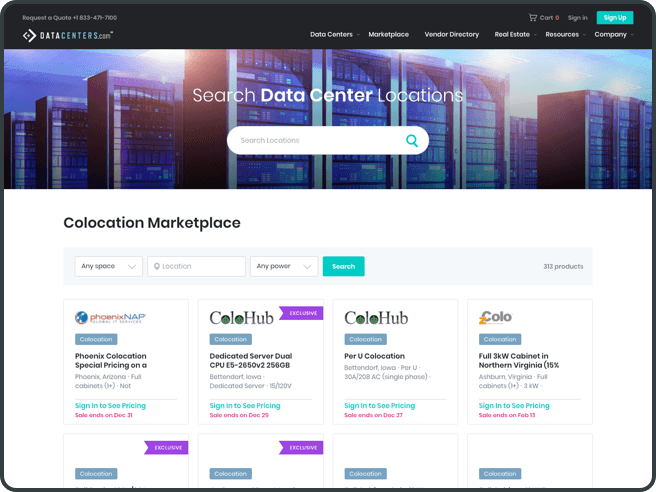Open the Data Centers menu dropdown
The height and width of the screenshot is (492, 656).
333,35
